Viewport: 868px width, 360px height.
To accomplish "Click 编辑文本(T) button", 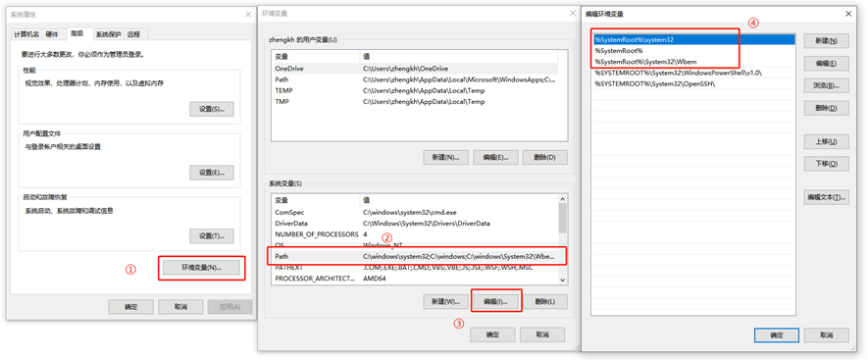I will pos(827,197).
